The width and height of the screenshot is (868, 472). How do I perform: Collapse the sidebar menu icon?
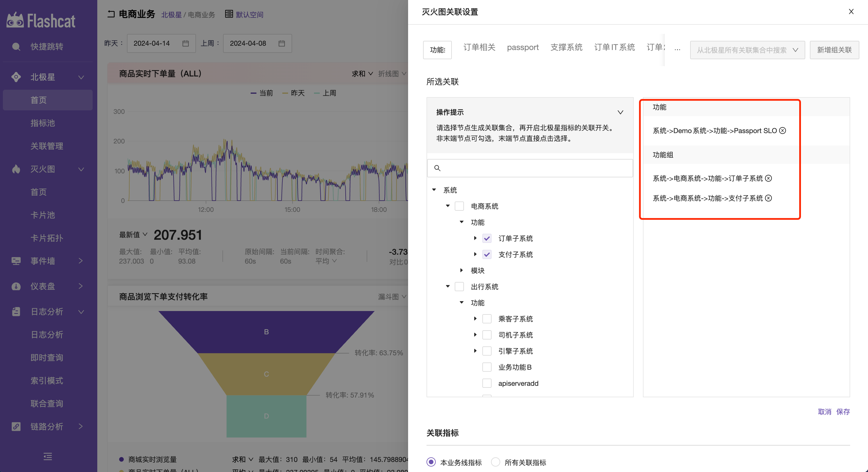pyautogui.click(x=47, y=456)
